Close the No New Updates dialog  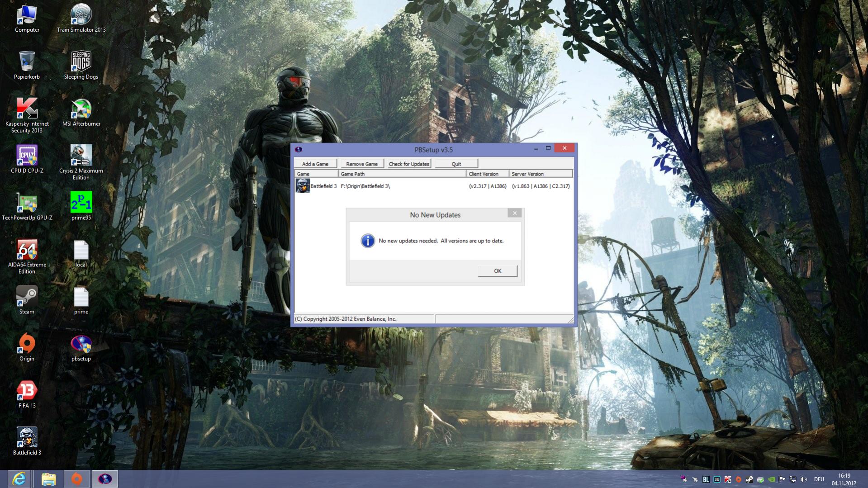click(x=514, y=213)
